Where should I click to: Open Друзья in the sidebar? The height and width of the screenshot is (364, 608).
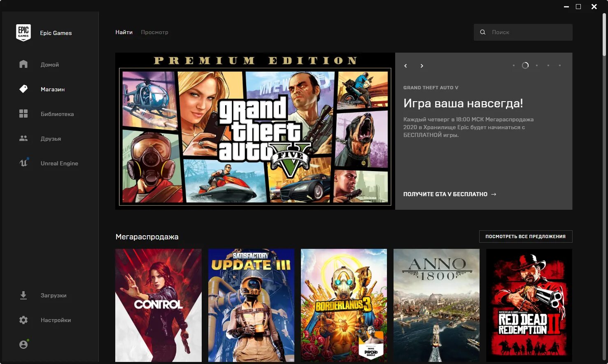pyautogui.click(x=51, y=139)
